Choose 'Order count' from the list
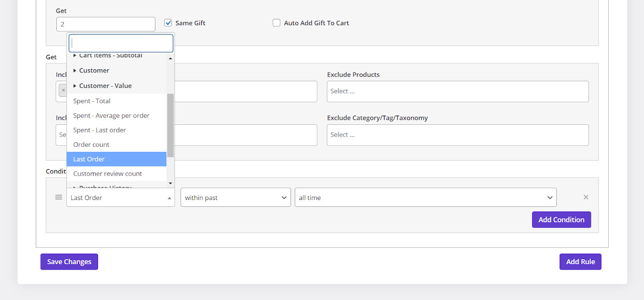 91,144
